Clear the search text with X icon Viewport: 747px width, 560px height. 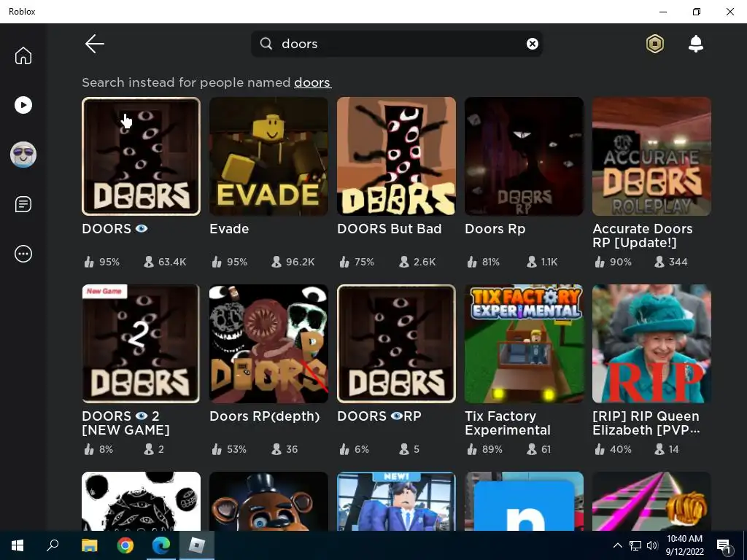point(532,44)
